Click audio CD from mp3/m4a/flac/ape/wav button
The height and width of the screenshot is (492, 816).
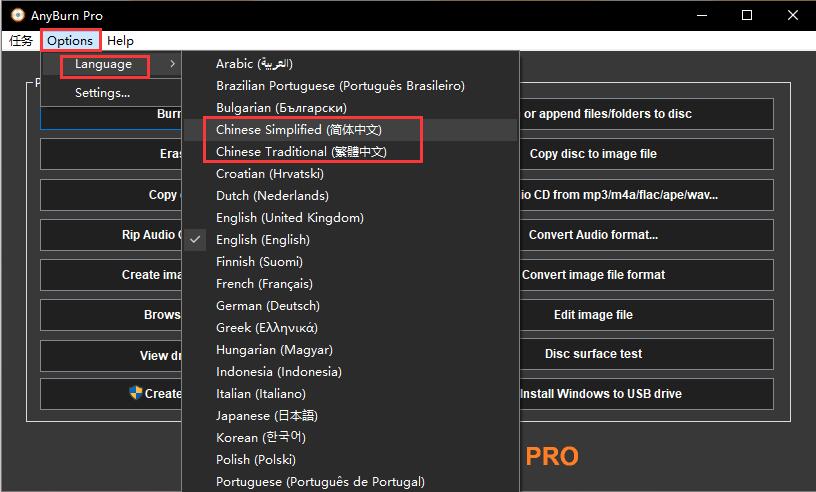[646, 195]
